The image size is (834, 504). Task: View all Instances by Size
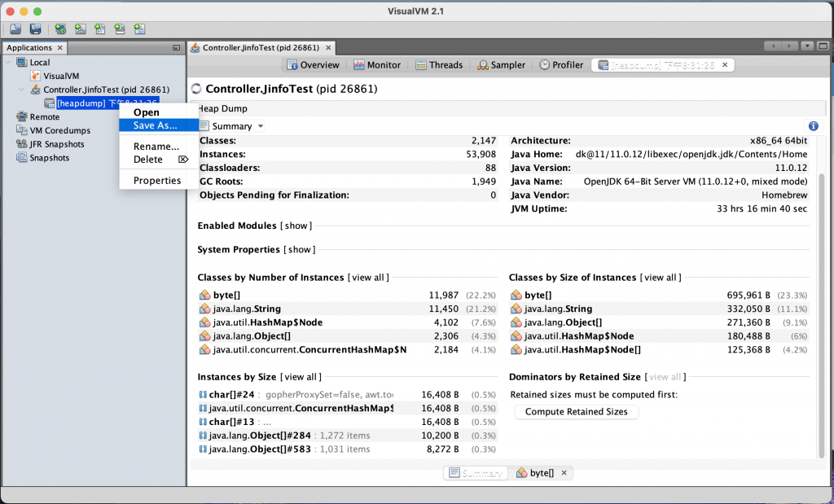(x=301, y=377)
